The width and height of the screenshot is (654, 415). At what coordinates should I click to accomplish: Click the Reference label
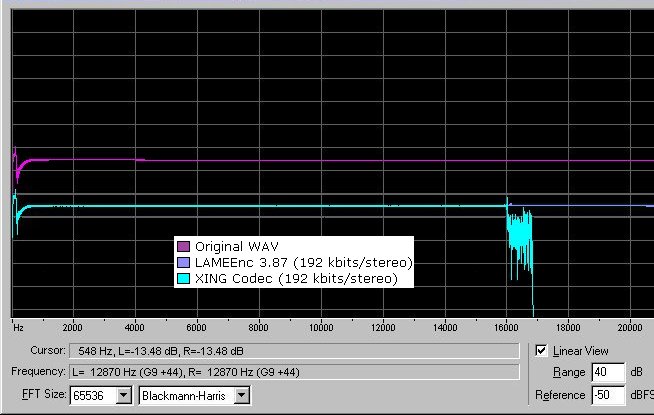pos(560,395)
